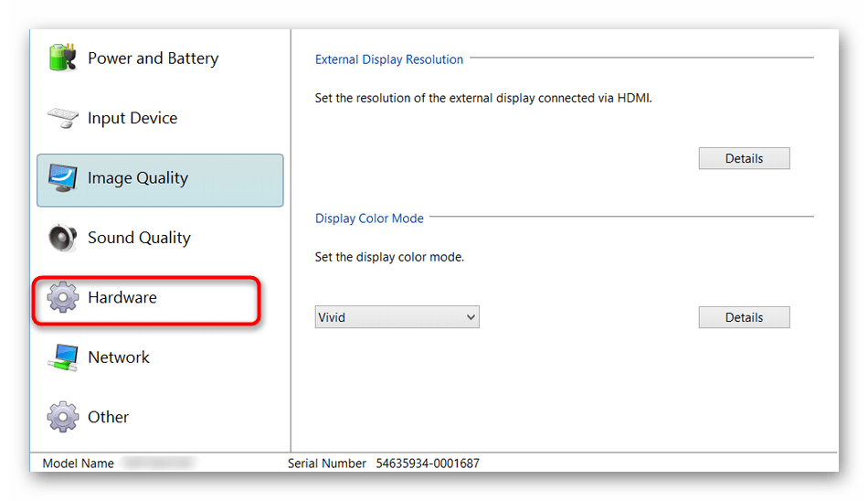This screenshot has height=501, width=868.
Task: Click the Other gear icon
Action: point(63,418)
